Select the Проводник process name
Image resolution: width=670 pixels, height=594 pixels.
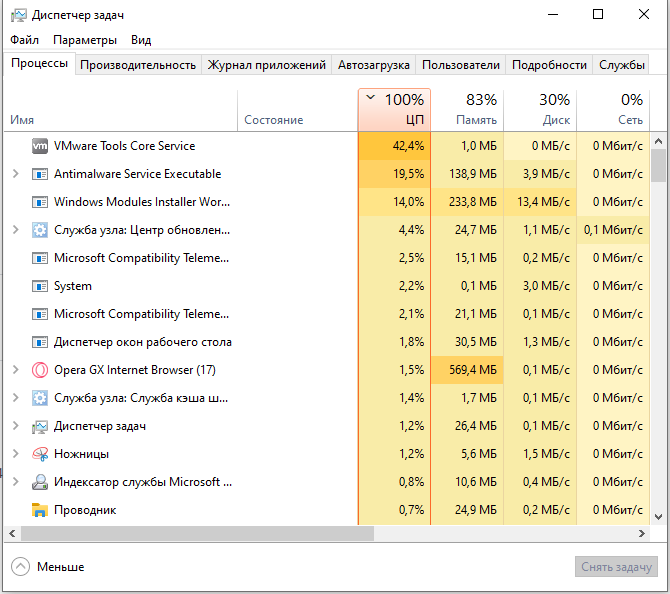(x=85, y=510)
